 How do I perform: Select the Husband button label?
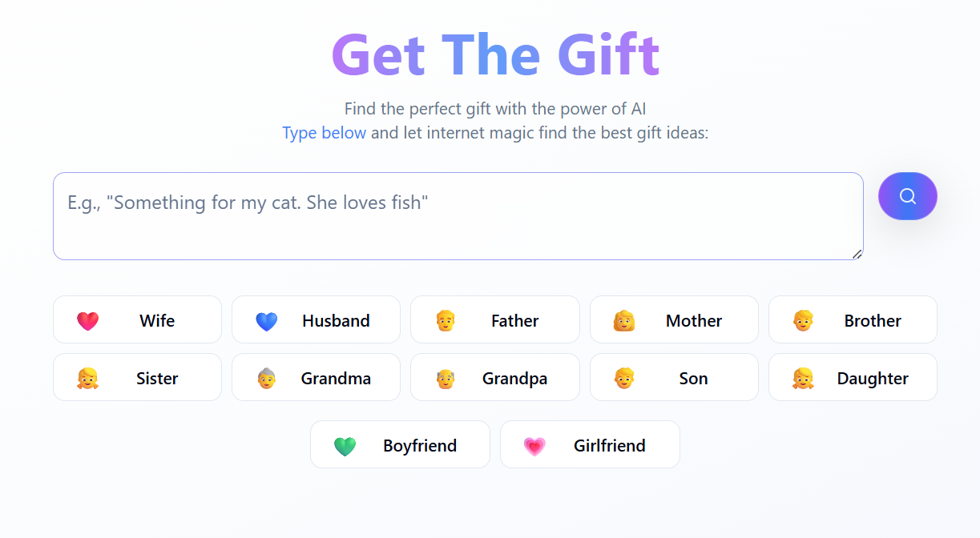coord(336,321)
